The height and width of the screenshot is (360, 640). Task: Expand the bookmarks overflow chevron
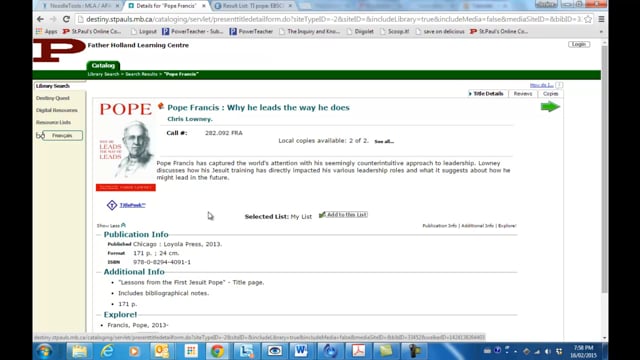(x=601, y=32)
